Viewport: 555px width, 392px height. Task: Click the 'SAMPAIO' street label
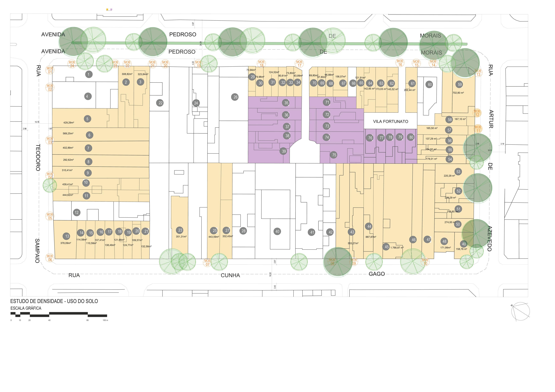[x=37, y=251]
